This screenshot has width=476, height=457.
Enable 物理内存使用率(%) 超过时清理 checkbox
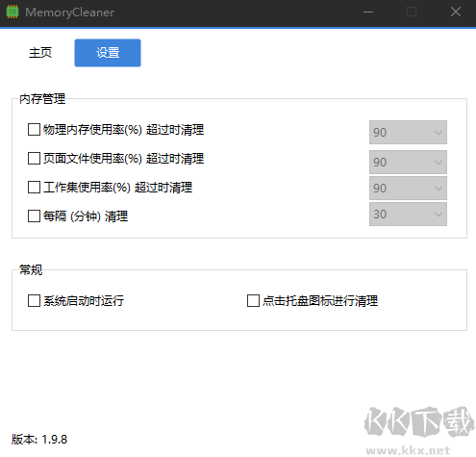tap(34, 130)
